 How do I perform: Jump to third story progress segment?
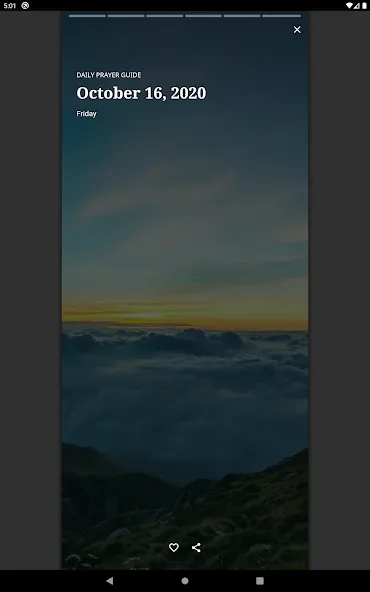tap(165, 16)
